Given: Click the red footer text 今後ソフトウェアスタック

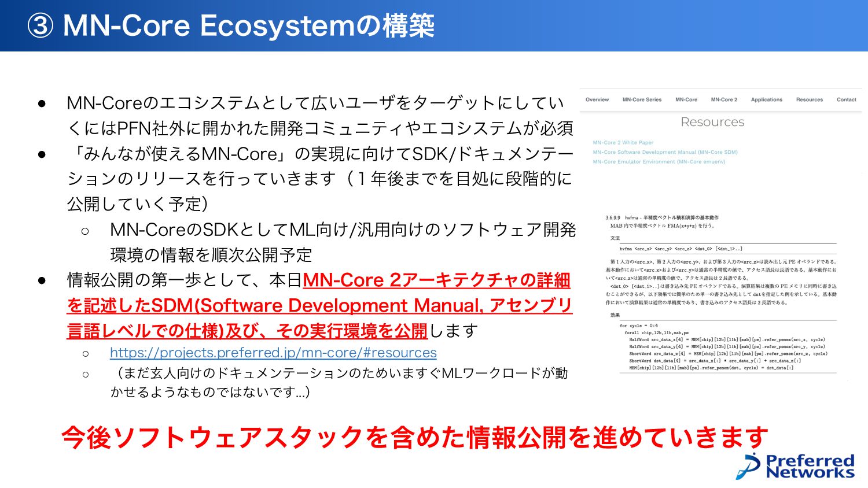Looking at the screenshot, I should coord(414,437).
